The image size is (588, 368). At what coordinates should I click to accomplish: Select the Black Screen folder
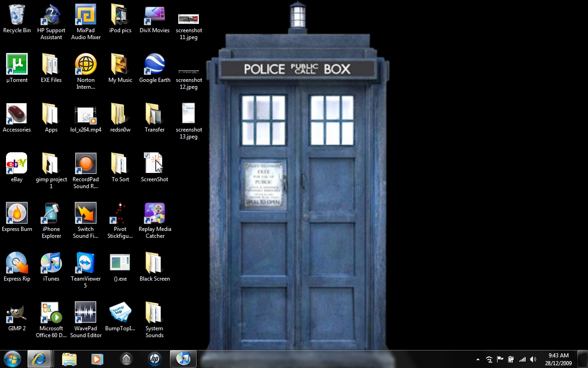click(x=155, y=263)
